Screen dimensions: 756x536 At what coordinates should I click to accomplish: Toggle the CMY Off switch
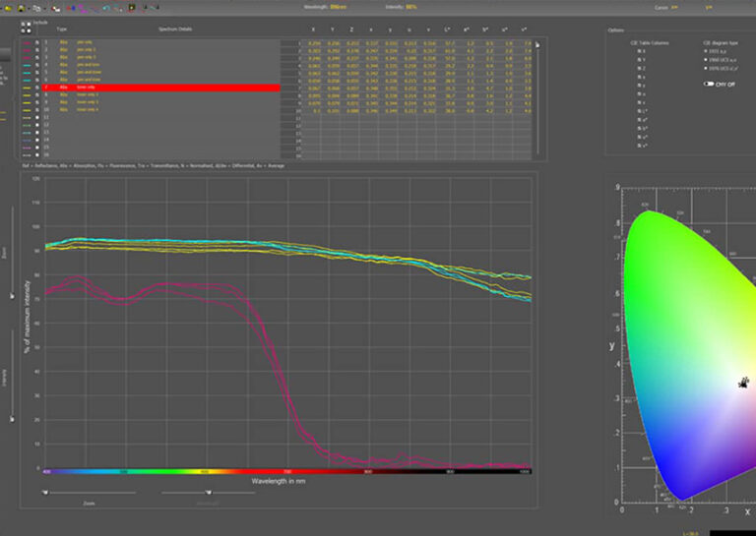click(709, 84)
